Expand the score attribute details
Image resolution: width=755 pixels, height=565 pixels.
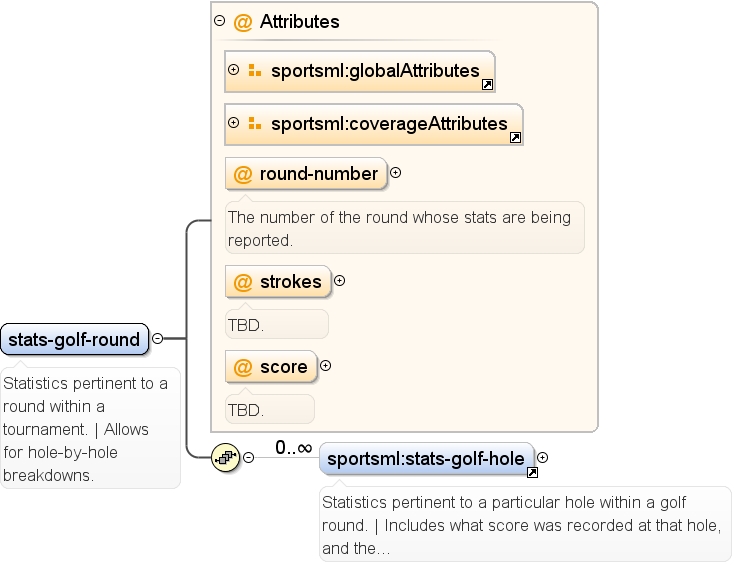click(x=325, y=366)
